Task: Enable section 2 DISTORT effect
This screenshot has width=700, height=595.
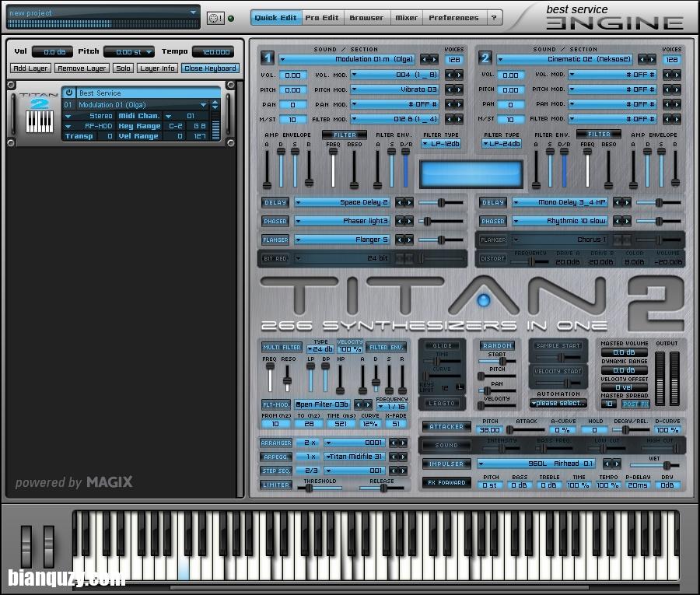Action: tap(492, 259)
